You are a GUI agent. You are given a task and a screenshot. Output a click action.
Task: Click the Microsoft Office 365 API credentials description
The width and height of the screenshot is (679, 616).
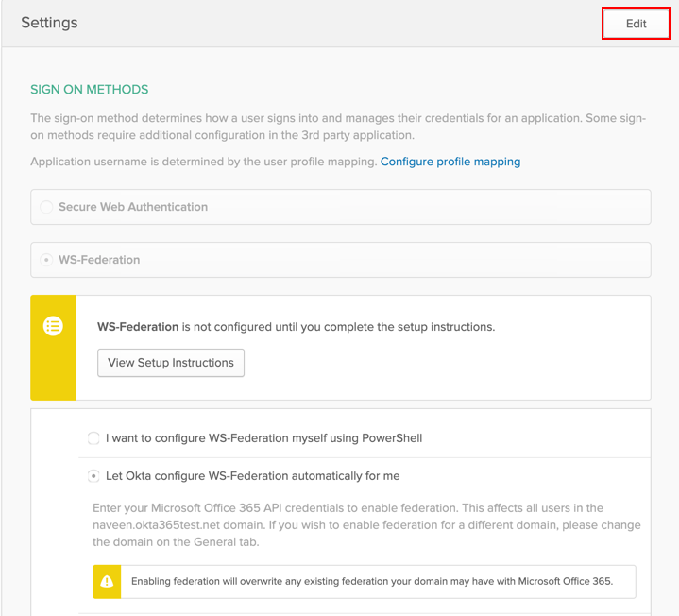(x=366, y=524)
